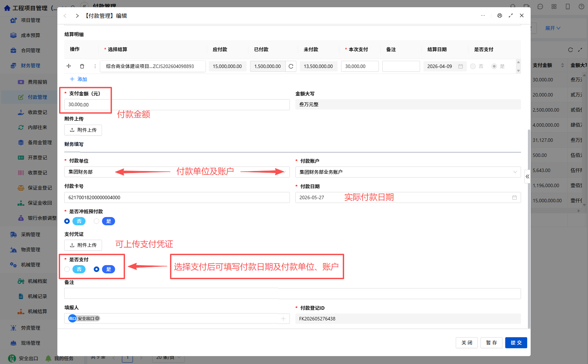Select 机械结算 in the sidebar
The width and height of the screenshot is (588, 364).
coord(37,311)
